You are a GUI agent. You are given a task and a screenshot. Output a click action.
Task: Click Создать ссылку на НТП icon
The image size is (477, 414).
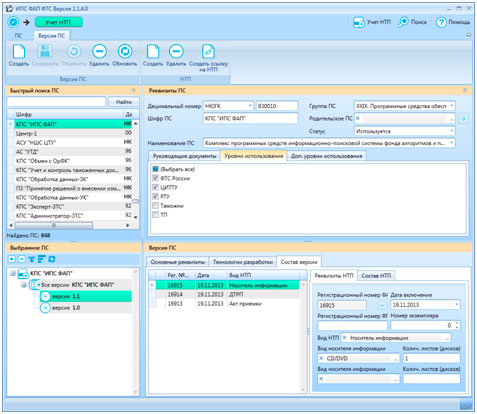[x=209, y=52]
